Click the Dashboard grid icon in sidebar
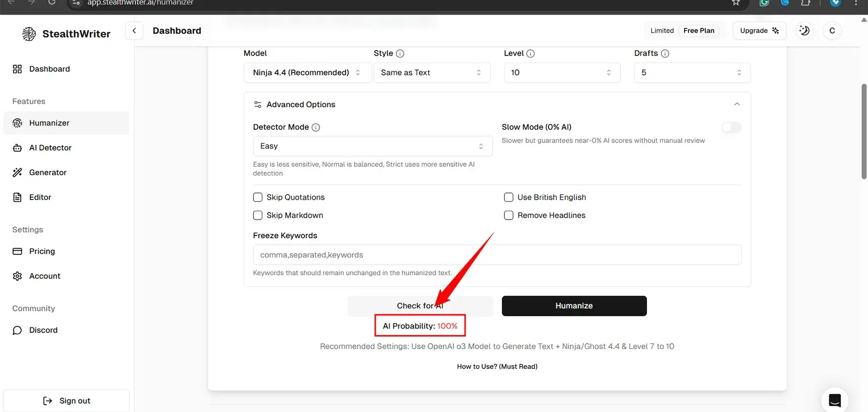868x412 pixels. point(17,69)
